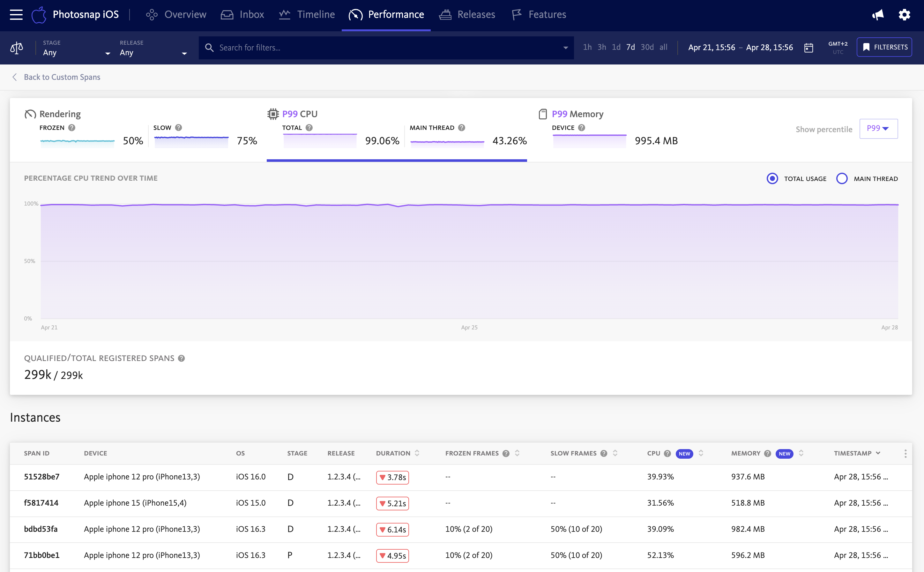
Task: Sort by CPU column arrows
Action: click(x=701, y=453)
